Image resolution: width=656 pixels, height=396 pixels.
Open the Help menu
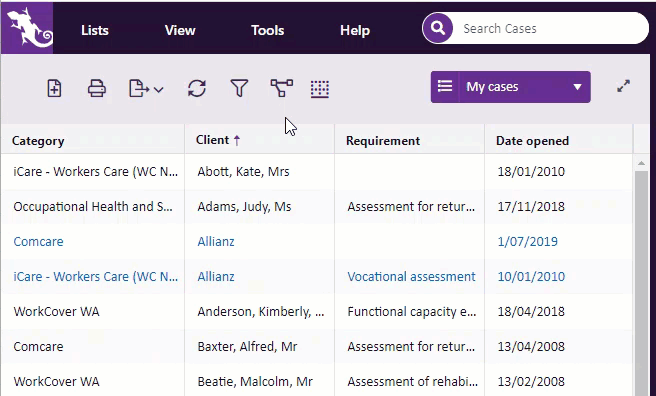[x=355, y=30]
